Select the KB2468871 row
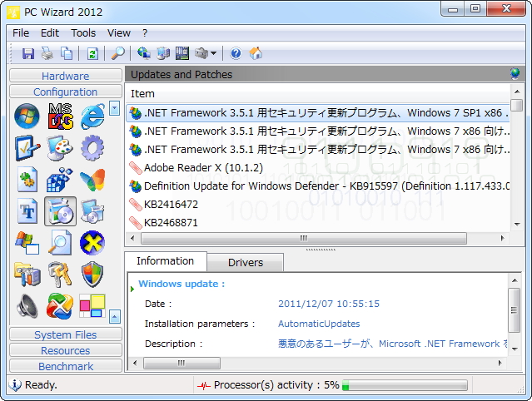This screenshot has height=401, width=532. [x=318, y=223]
